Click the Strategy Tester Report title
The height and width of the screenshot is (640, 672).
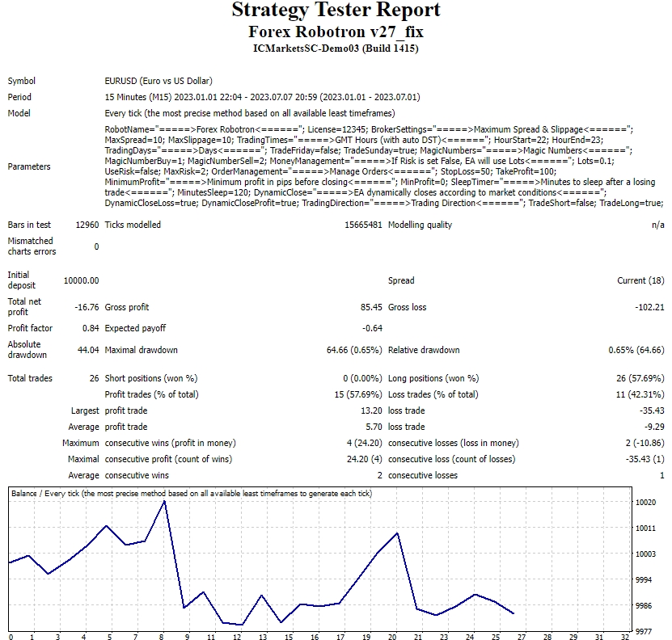point(336,11)
